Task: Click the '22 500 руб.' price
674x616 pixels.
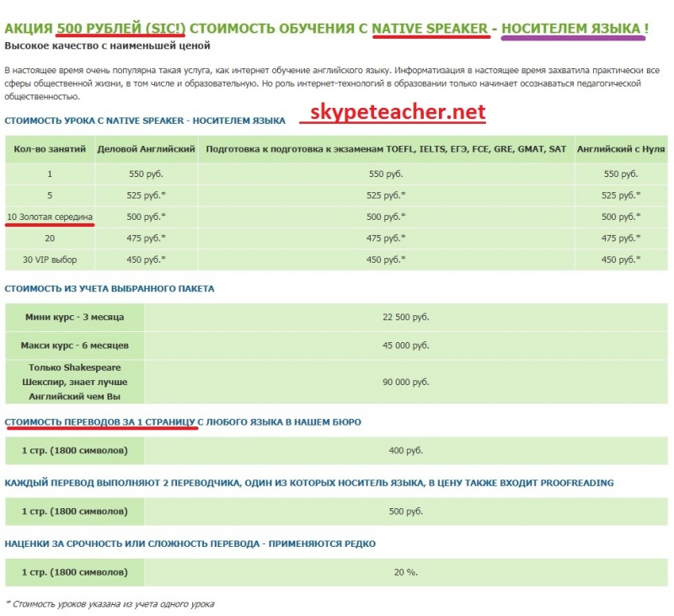Action: click(x=406, y=317)
